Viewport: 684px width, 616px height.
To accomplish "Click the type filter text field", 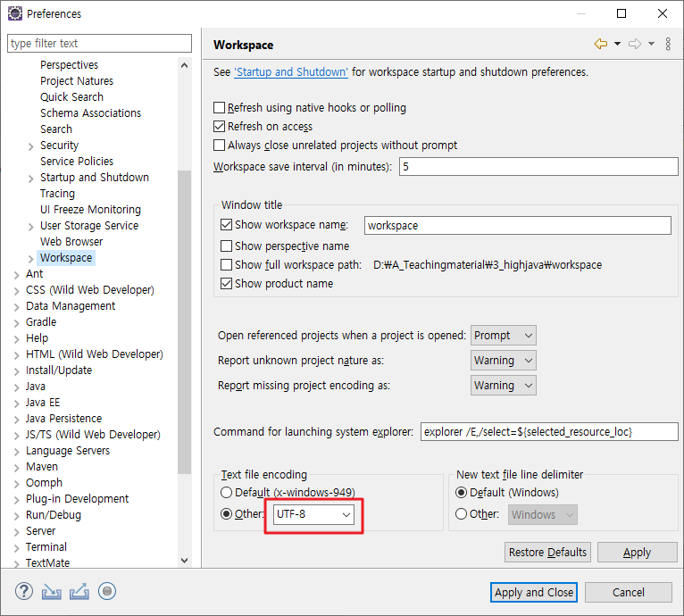I will click(x=99, y=43).
